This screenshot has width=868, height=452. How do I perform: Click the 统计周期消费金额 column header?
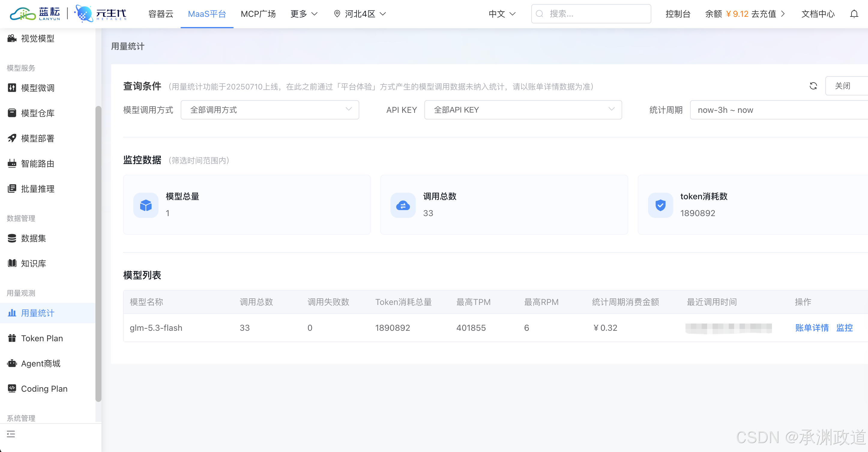point(625,302)
